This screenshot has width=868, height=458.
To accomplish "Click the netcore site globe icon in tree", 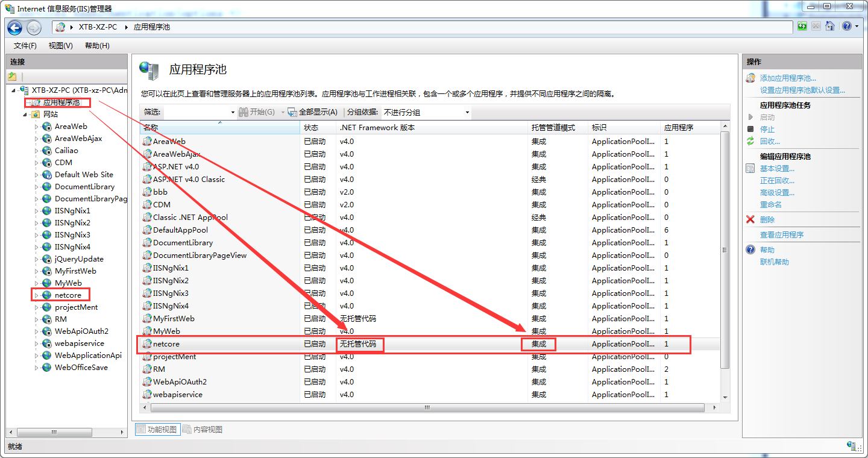I will 47,295.
